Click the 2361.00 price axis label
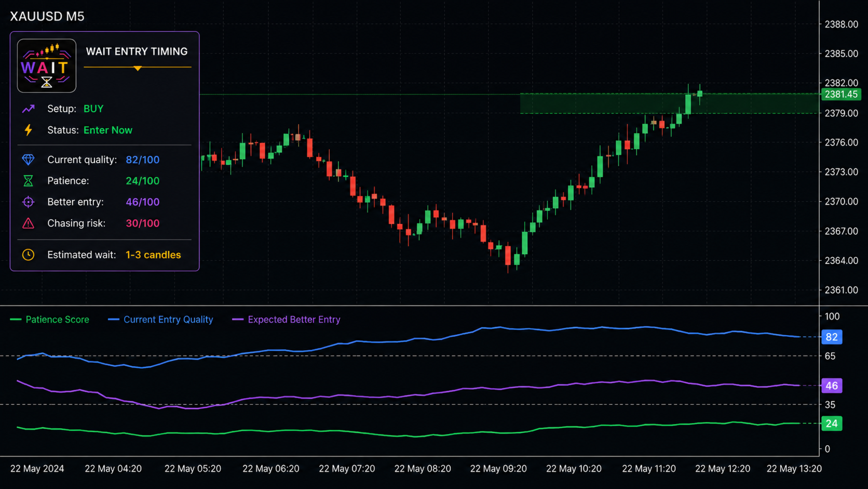This screenshot has height=489, width=868. click(842, 290)
